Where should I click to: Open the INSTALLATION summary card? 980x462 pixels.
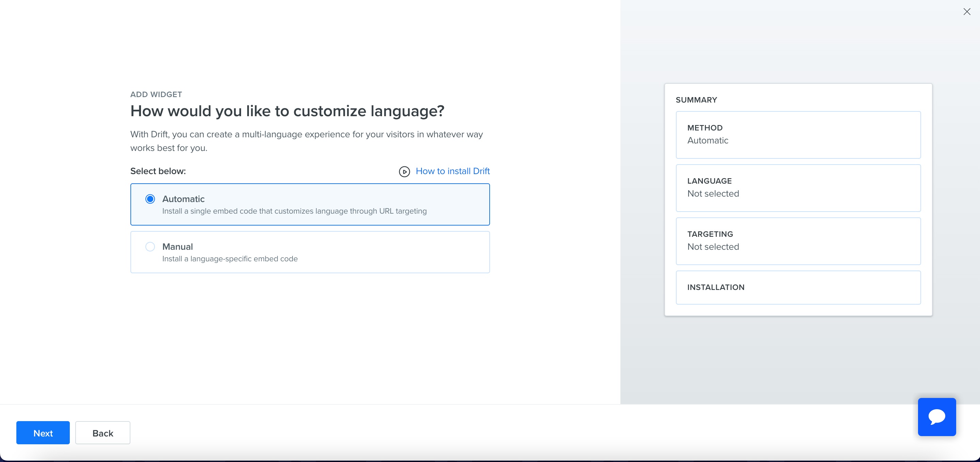798,287
